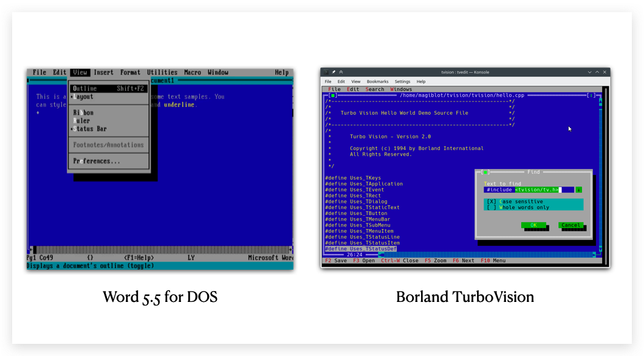Screen dimensions: 644x356
Task: Click the open View menu in Word
Action: tap(80, 72)
